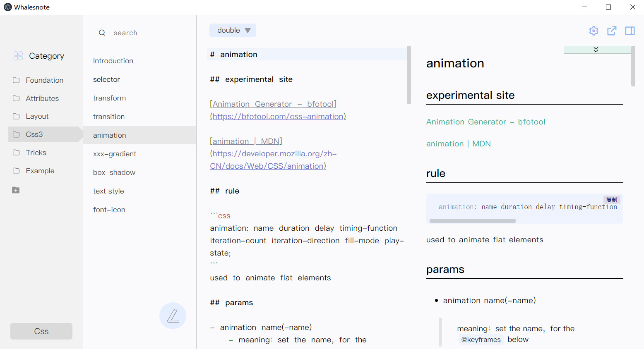Click the add new folder icon
This screenshot has width=644, height=349.
[16, 190]
